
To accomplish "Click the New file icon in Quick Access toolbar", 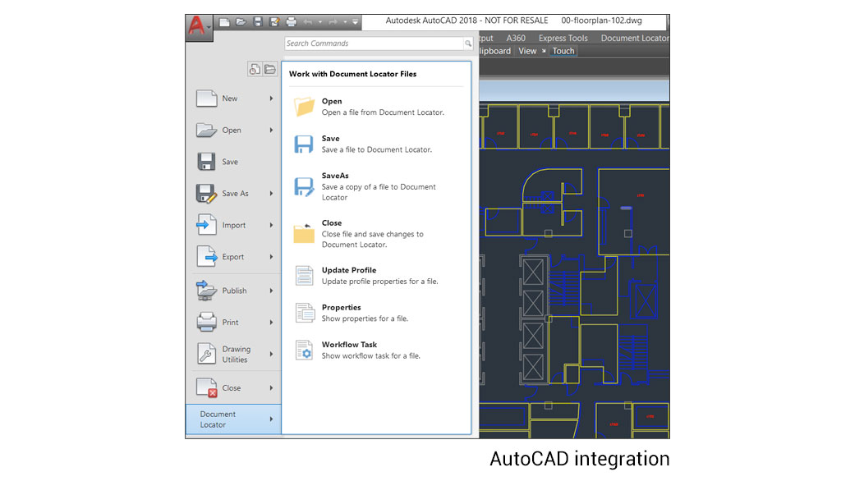I will 224,22.
